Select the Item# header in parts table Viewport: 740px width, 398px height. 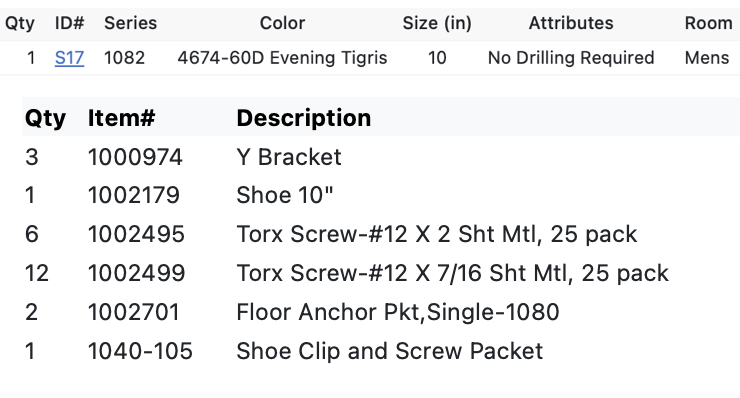[x=121, y=118]
